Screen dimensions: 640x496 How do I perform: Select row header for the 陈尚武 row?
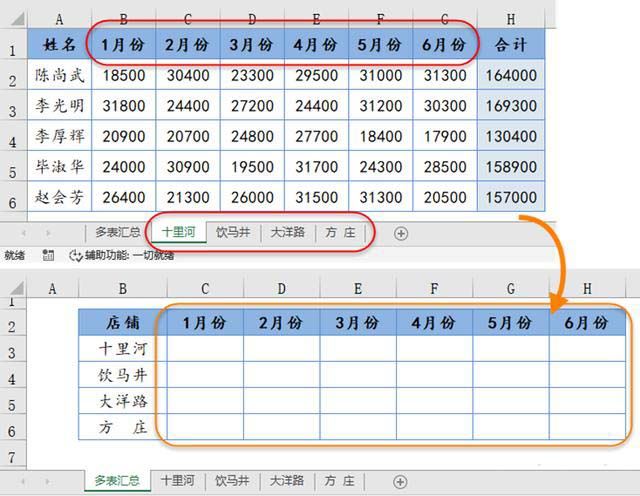coord(13,75)
